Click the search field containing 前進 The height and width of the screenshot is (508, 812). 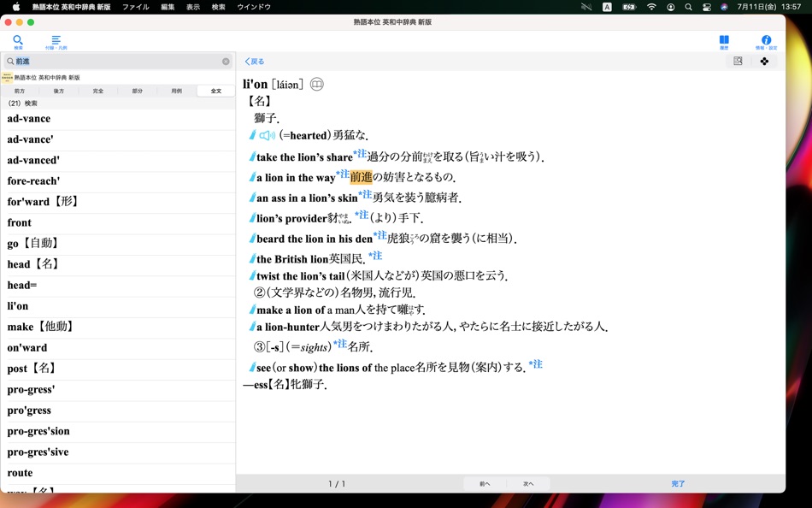(118, 62)
